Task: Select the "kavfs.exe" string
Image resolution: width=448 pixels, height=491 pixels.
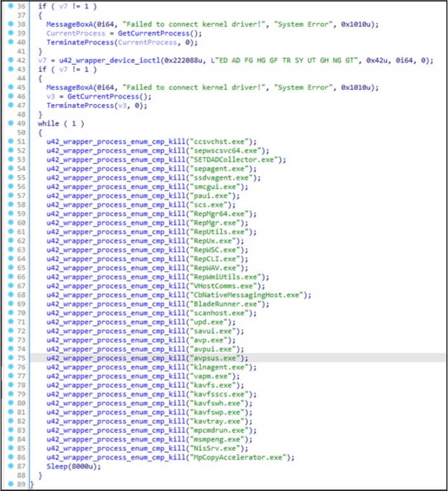Action: coord(213,385)
